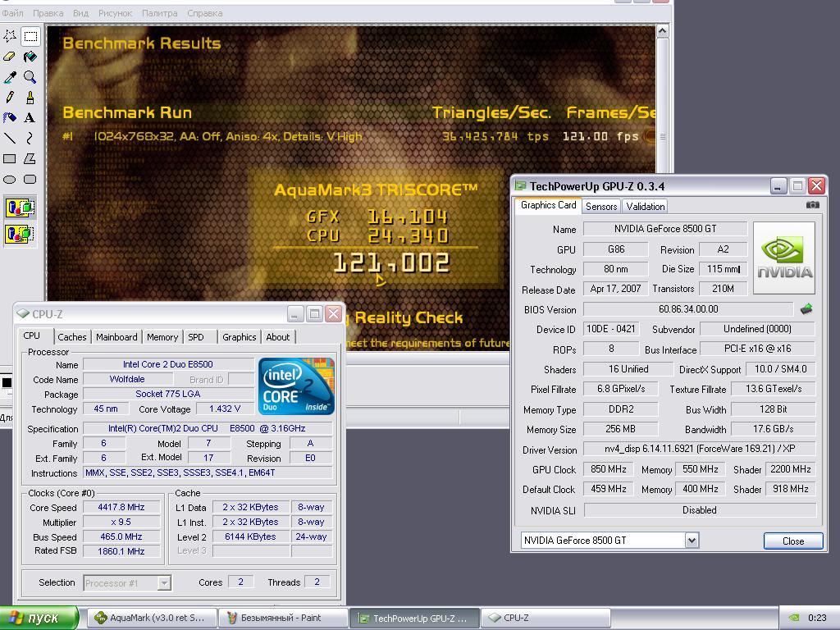
Task: Enable opaque selection mode option in Paint
Action: (20, 208)
